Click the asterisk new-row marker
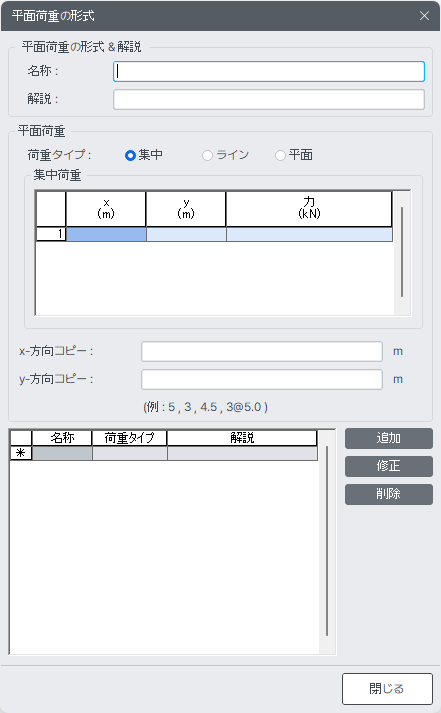This screenshot has width=441, height=713. click(21, 453)
